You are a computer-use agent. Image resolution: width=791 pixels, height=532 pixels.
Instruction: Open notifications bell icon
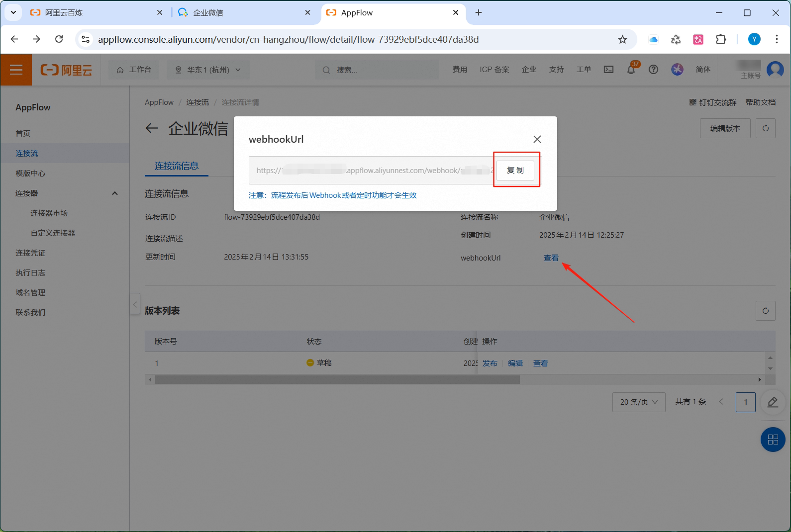point(631,70)
